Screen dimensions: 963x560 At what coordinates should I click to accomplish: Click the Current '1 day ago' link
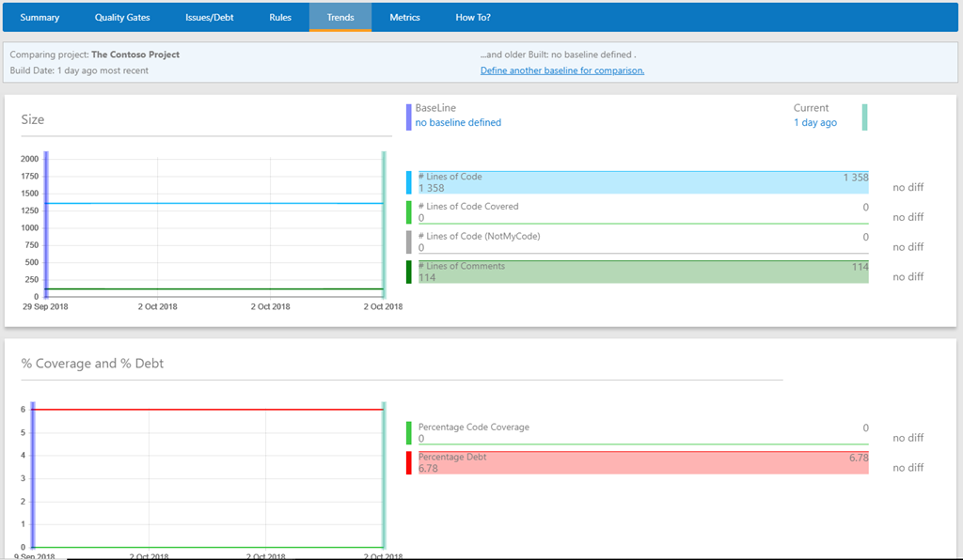pyautogui.click(x=814, y=123)
